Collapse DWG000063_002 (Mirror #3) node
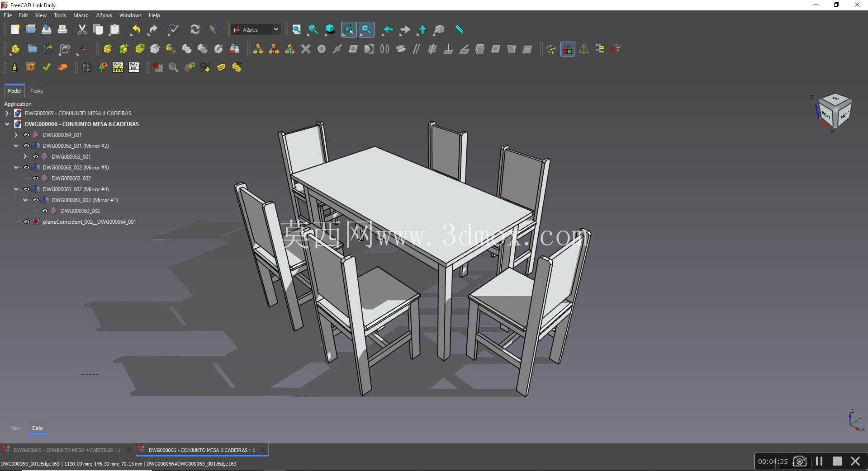The image size is (868, 471). (16, 167)
